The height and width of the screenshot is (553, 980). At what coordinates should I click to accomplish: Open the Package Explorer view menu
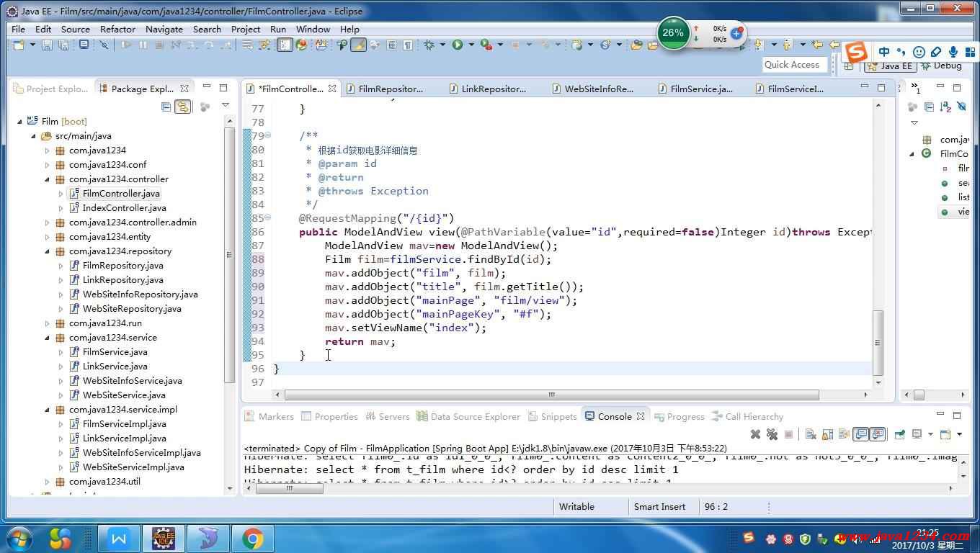(x=226, y=105)
